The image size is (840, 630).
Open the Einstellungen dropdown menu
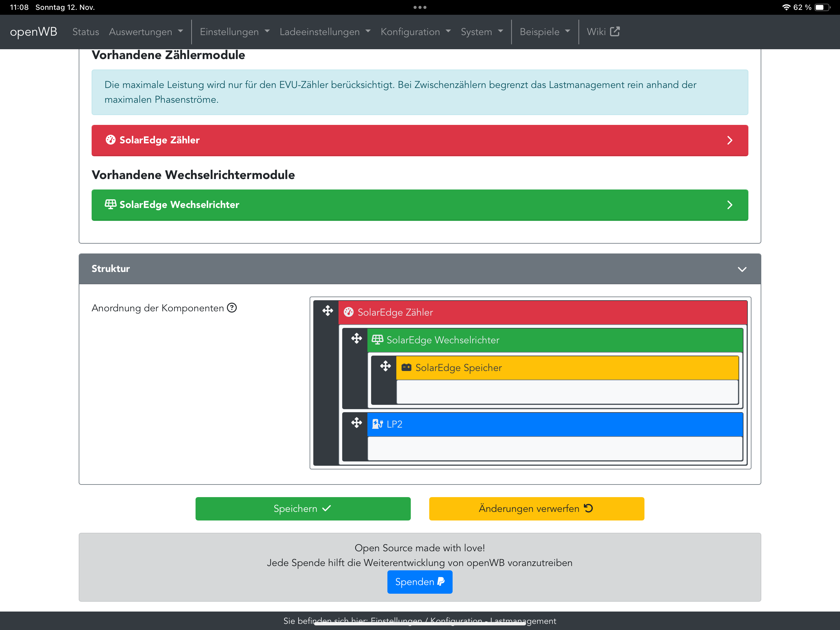234,32
